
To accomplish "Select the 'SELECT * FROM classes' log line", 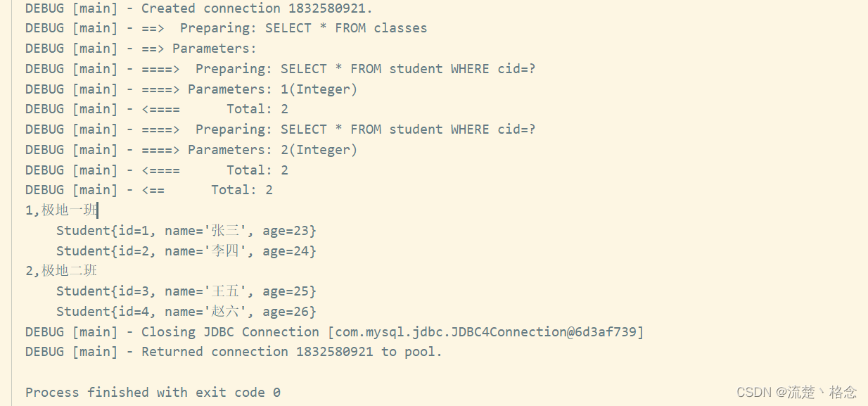I will 226,28.
